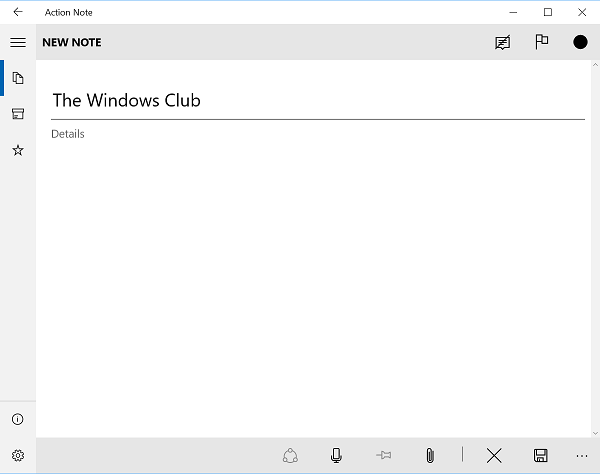Attach a file with the paperclip icon

[430, 455]
